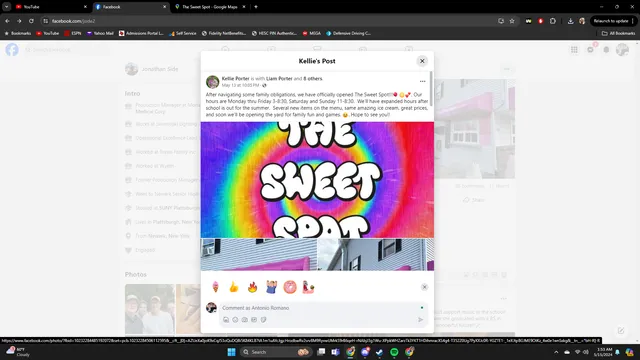
Task: Open Kellie Porter's profile link
Action: (x=236, y=78)
